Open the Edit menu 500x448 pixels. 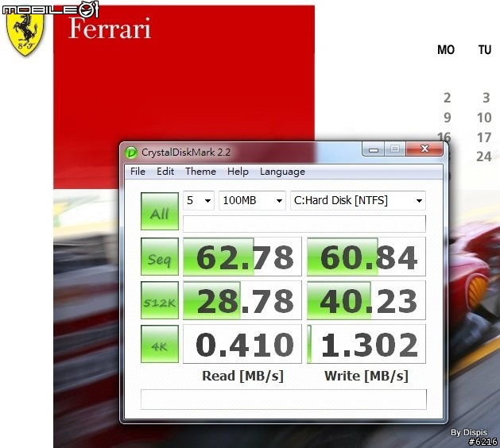click(165, 172)
